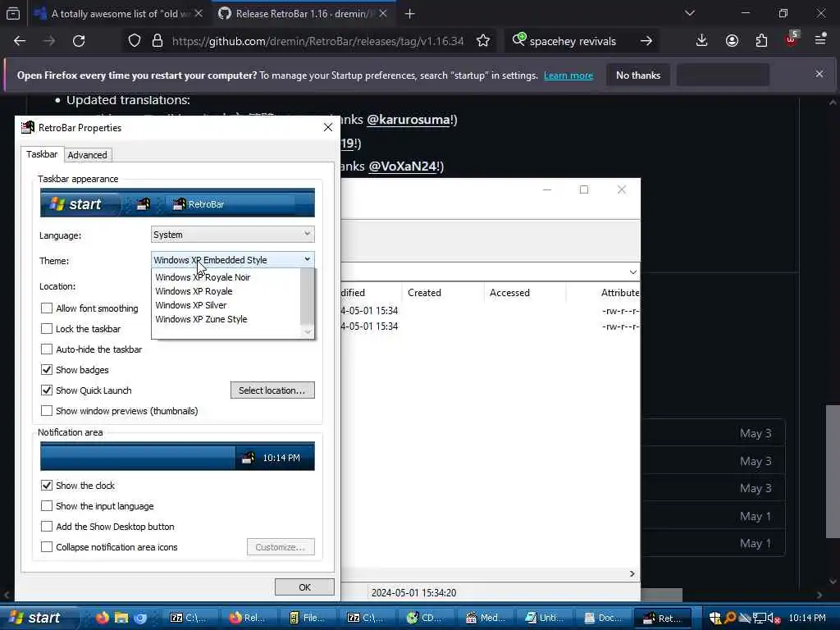Close the RetroBar Properties dialog
The image size is (840, 630).
[328, 127]
